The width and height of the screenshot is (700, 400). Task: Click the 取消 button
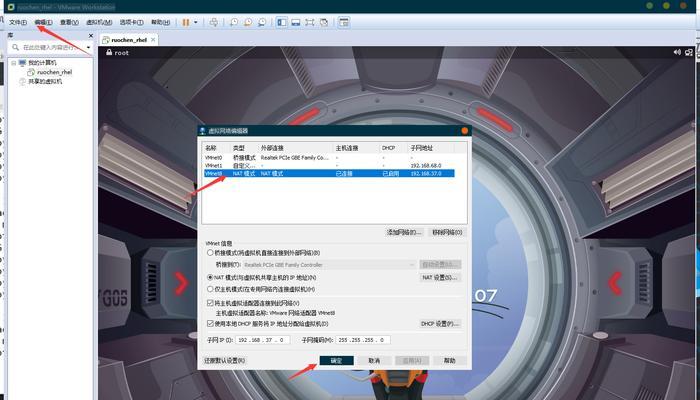click(x=374, y=361)
